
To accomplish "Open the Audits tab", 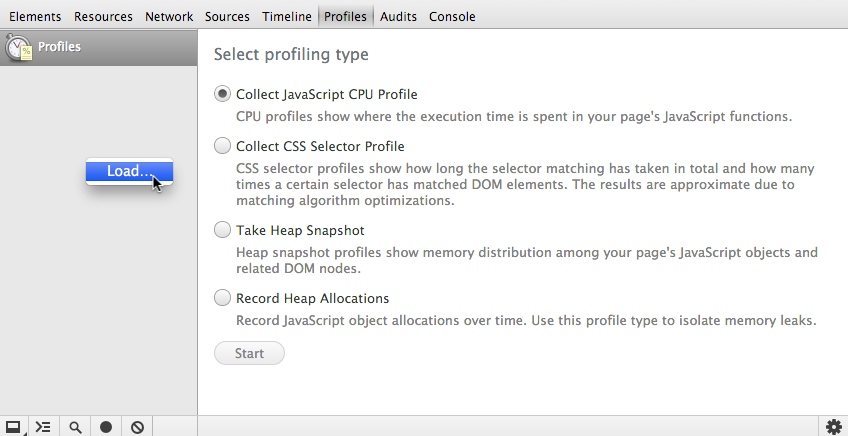I will click(x=398, y=16).
